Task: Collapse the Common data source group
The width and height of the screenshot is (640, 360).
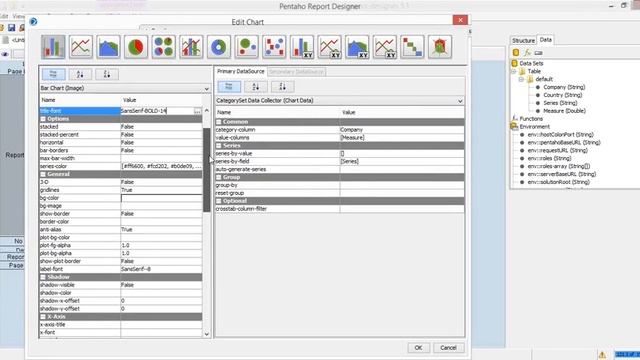Action: 219,122
